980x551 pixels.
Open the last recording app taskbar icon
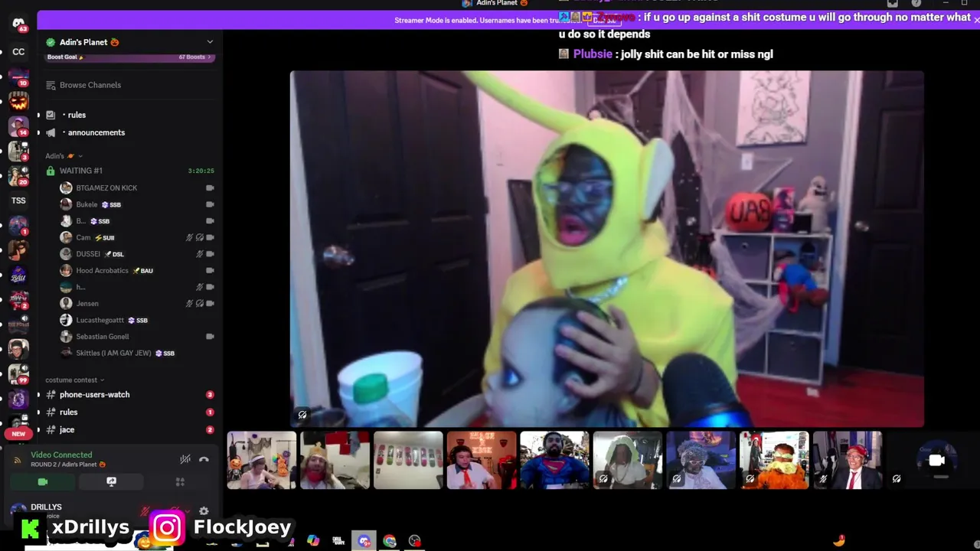click(x=415, y=541)
